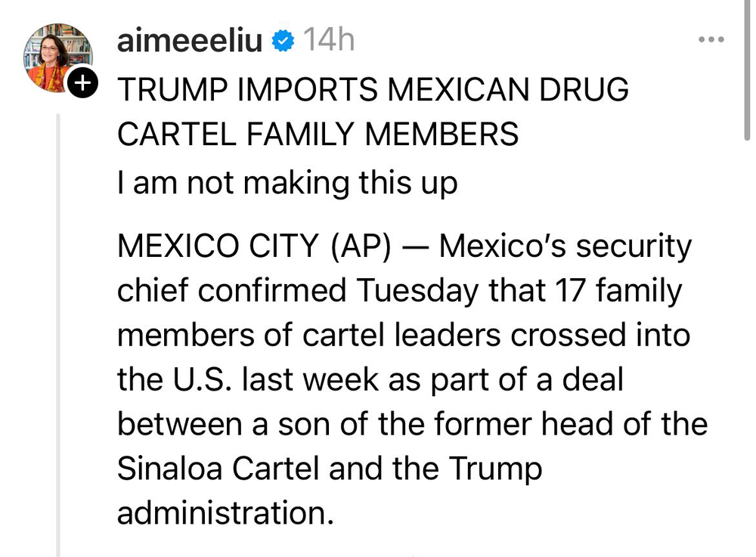Click the 'MEXICO CITY (AP)' dateline text

[254, 246]
